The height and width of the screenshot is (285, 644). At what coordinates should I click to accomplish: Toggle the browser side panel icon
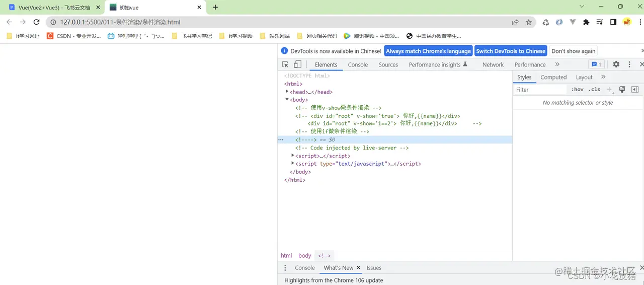click(x=613, y=22)
